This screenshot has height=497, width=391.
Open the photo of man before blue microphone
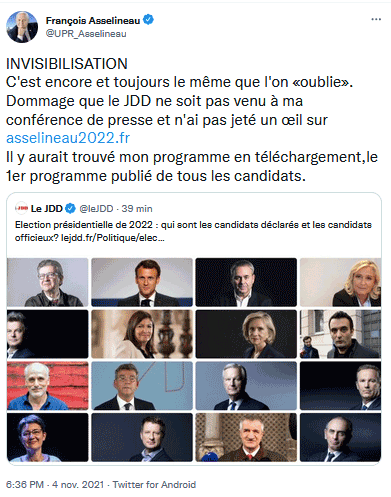(x=246, y=437)
